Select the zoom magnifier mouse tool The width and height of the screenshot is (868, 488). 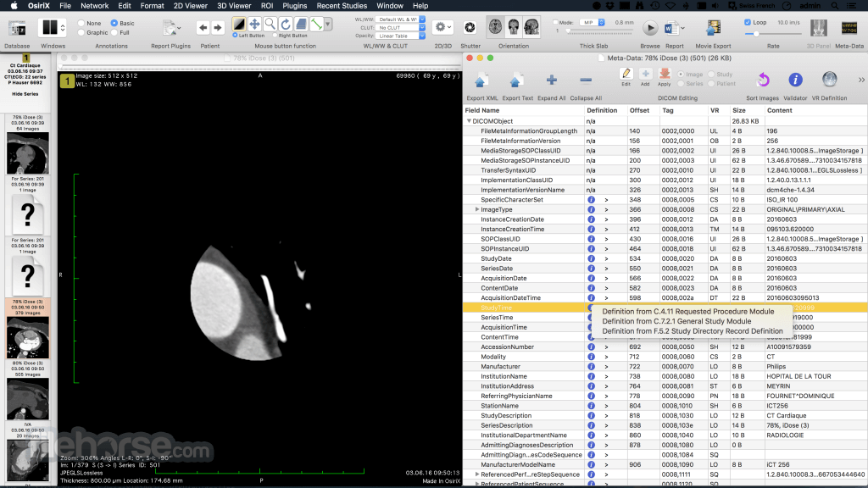(x=270, y=24)
